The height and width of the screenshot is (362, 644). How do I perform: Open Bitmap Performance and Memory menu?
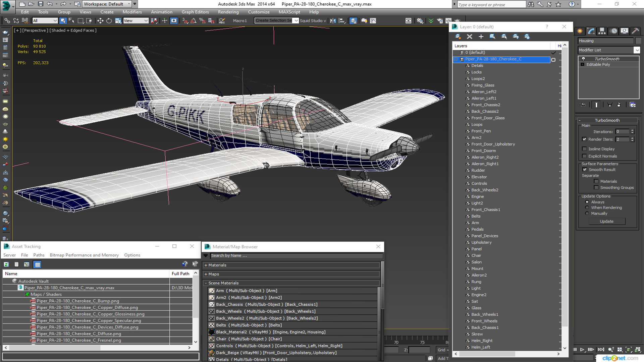tap(84, 255)
